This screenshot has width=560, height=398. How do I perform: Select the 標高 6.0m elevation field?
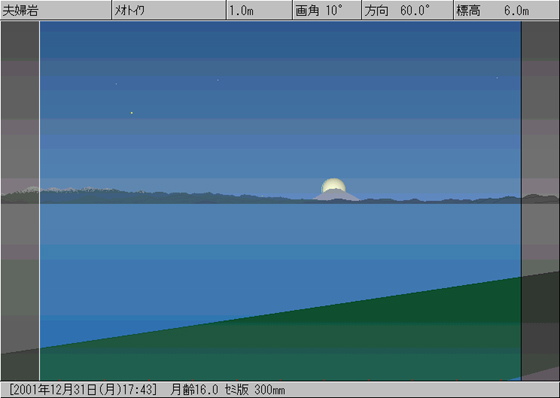[506, 10]
